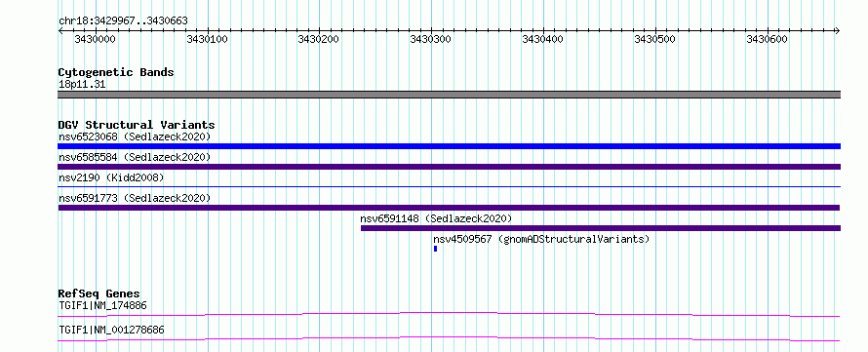
Task: Click the nsv6591148 (Sedlazeck2020) label
Action: point(436,218)
